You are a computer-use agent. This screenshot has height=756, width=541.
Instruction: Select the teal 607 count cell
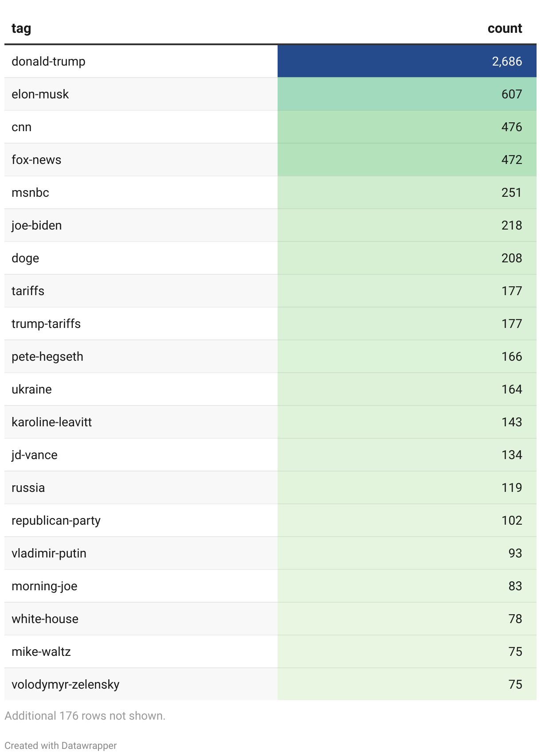click(511, 94)
